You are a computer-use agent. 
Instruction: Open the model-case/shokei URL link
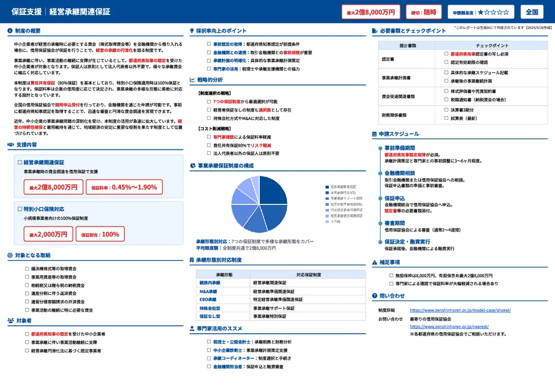click(x=460, y=310)
